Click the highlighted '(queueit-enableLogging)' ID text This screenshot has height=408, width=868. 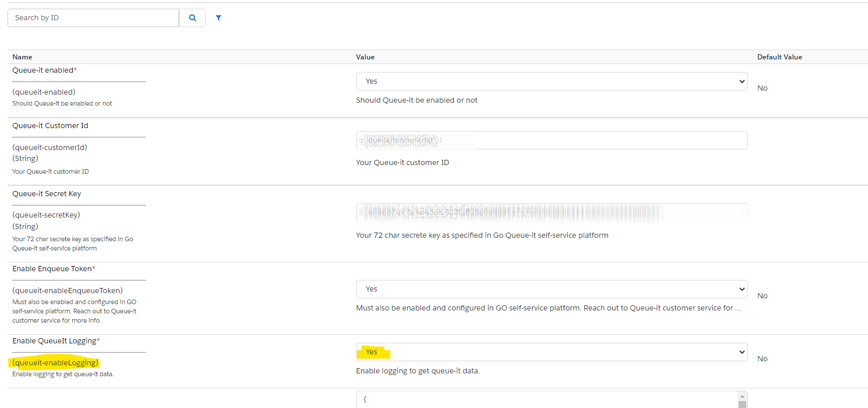tap(55, 363)
